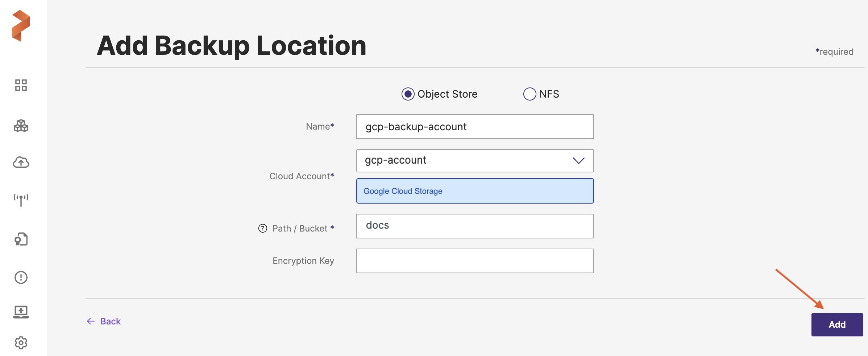Open the dashboard grid icon
The height and width of the screenshot is (356, 868).
point(21,85)
